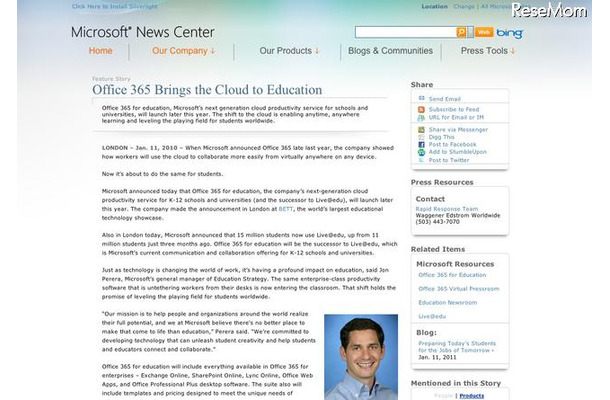Open the Home menu tab
Screen dimensions: 610x400
coord(100,51)
